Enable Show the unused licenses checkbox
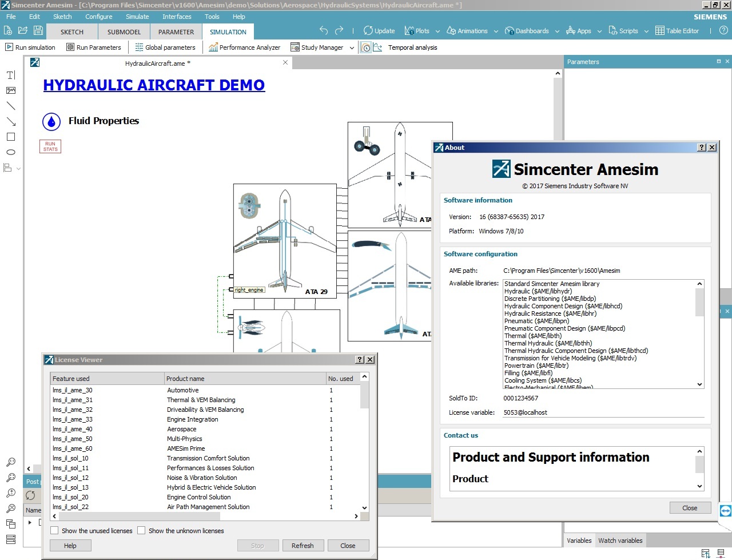Screen dimensions: 732x560 [x=54, y=530]
